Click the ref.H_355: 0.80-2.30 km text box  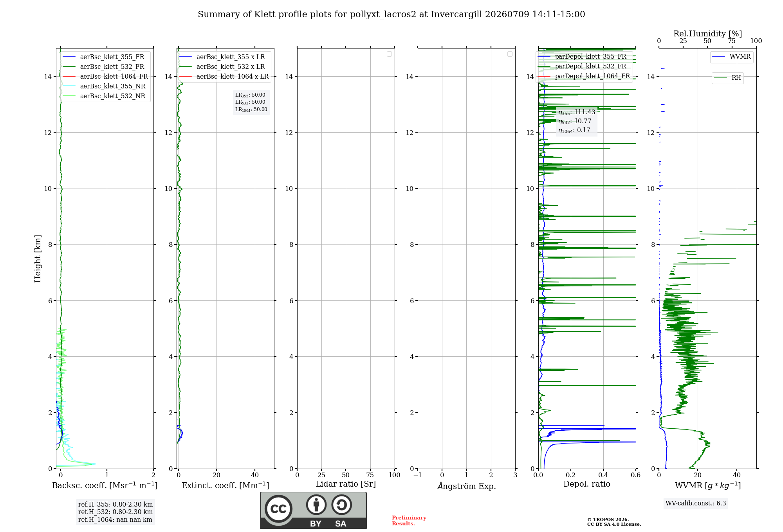coord(115,505)
